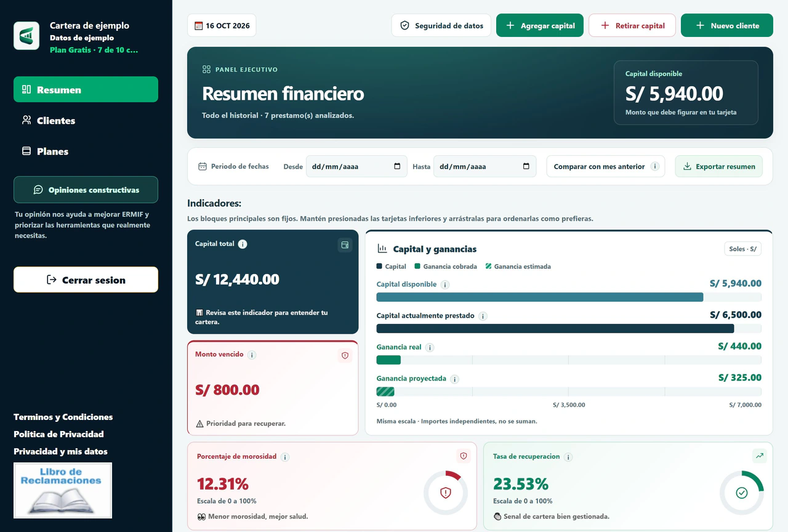Click the Agregar capital button
The width and height of the screenshot is (788, 532).
pyautogui.click(x=540, y=25)
